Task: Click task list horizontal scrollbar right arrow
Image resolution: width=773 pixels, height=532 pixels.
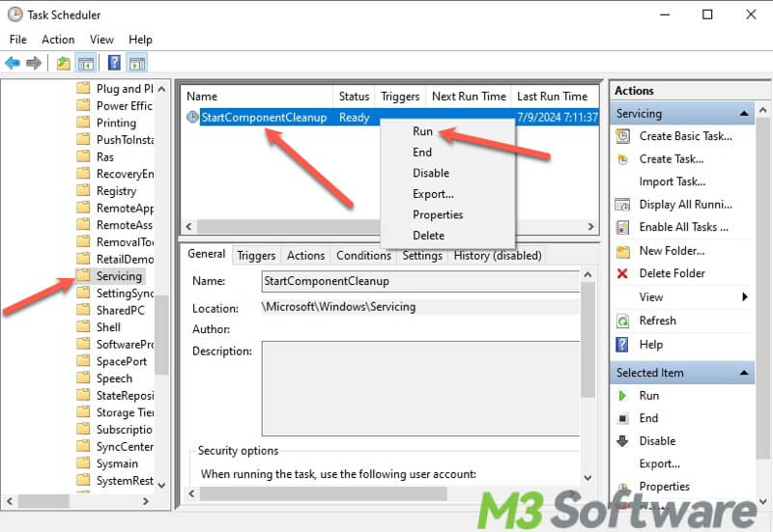Action: [590, 227]
